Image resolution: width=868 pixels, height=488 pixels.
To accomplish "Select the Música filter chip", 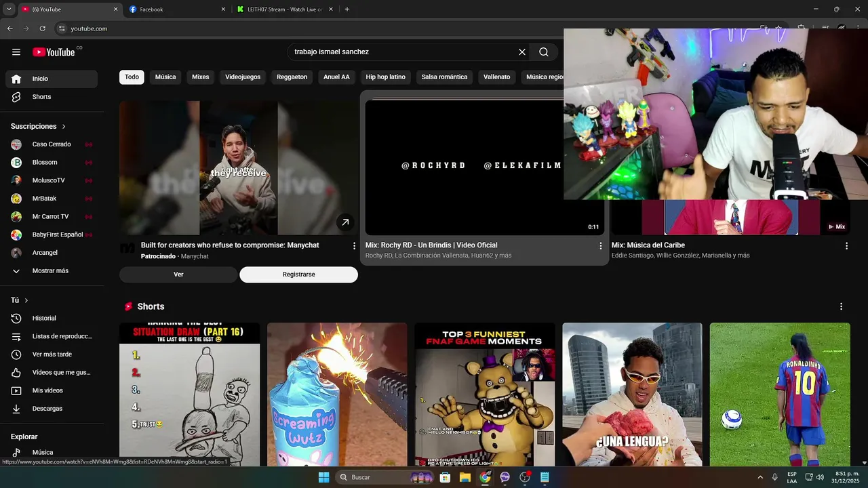I will tap(165, 77).
